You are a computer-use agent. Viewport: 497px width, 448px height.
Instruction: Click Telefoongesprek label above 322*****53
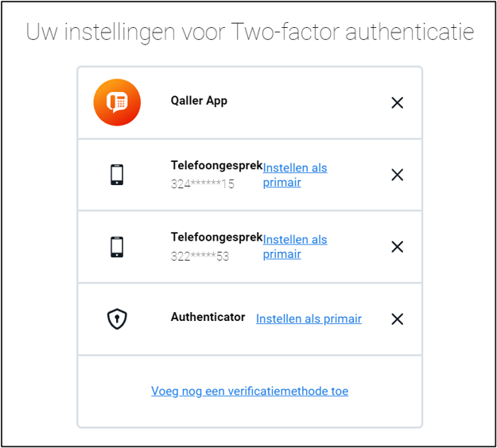click(216, 237)
